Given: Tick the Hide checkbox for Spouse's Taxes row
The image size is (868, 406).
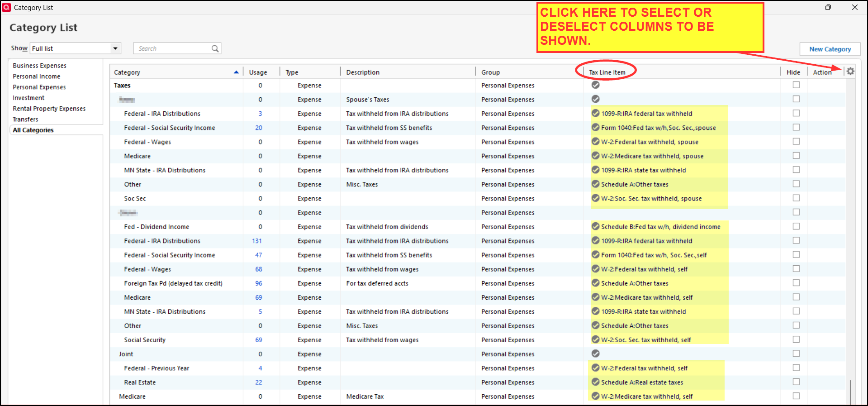Looking at the screenshot, I should (796, 99).
